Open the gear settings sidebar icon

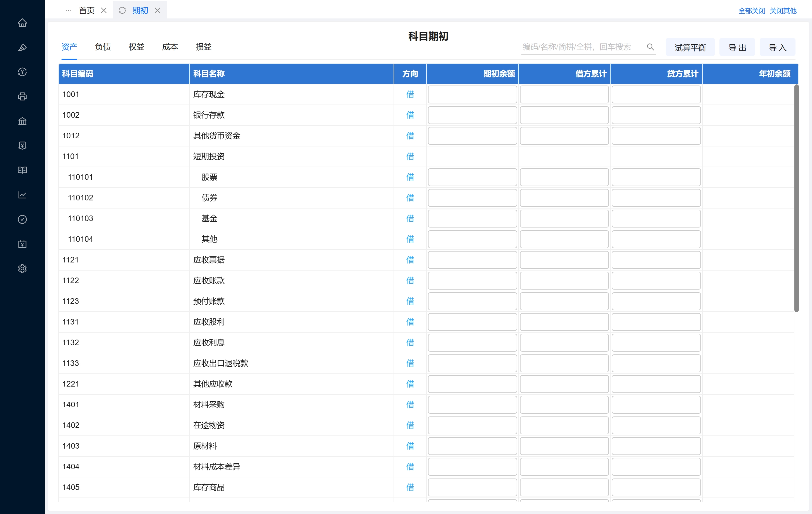(22, 269)
